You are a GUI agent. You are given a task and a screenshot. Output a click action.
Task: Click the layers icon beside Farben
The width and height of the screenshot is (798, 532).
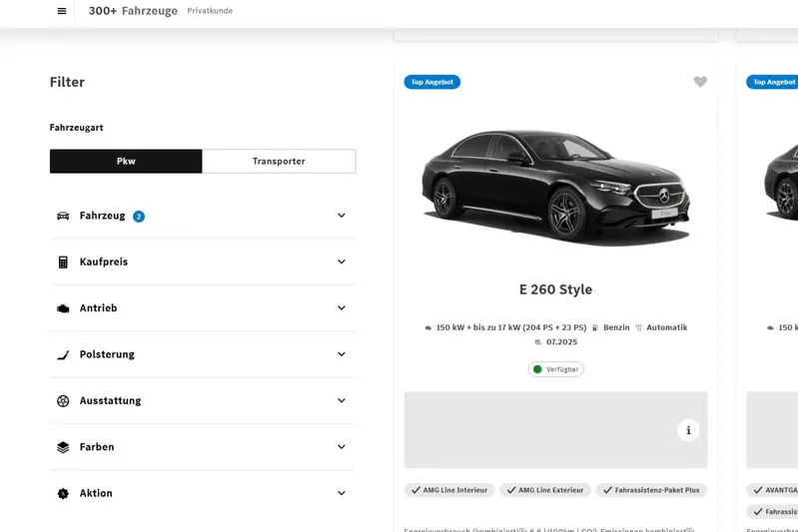[x=63, y=447]
